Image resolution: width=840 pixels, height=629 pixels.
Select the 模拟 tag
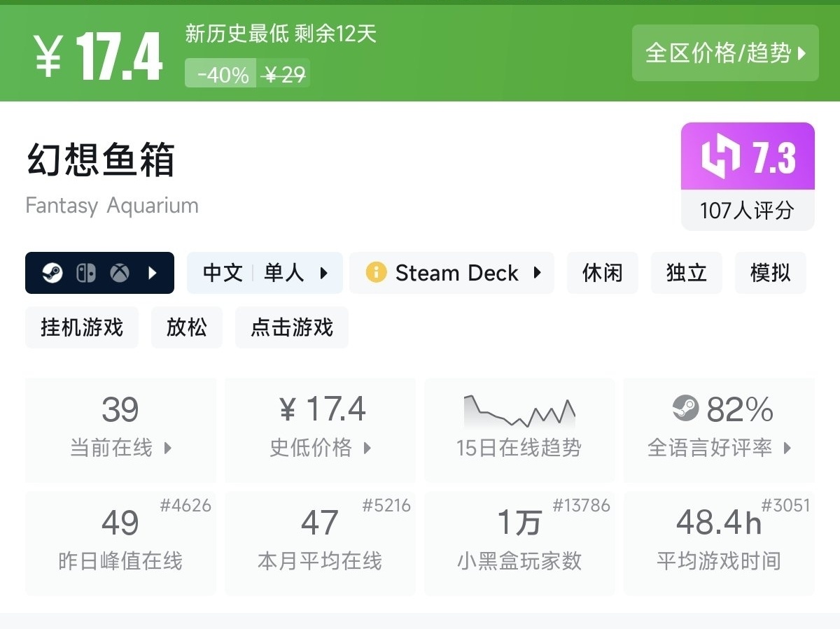[770, 273]
